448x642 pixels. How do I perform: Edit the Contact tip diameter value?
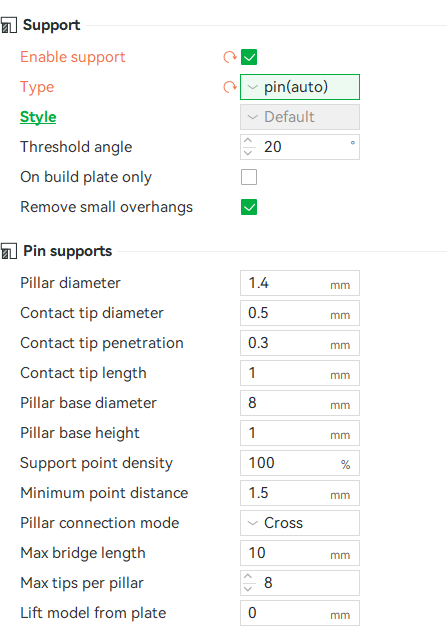300,313
